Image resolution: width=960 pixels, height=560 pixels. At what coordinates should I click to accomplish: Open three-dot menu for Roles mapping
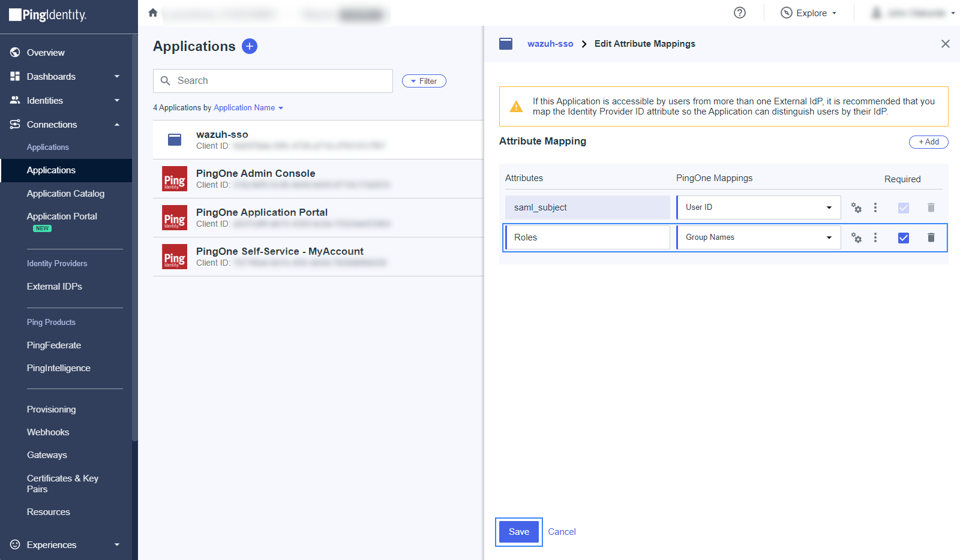[875, 237]
